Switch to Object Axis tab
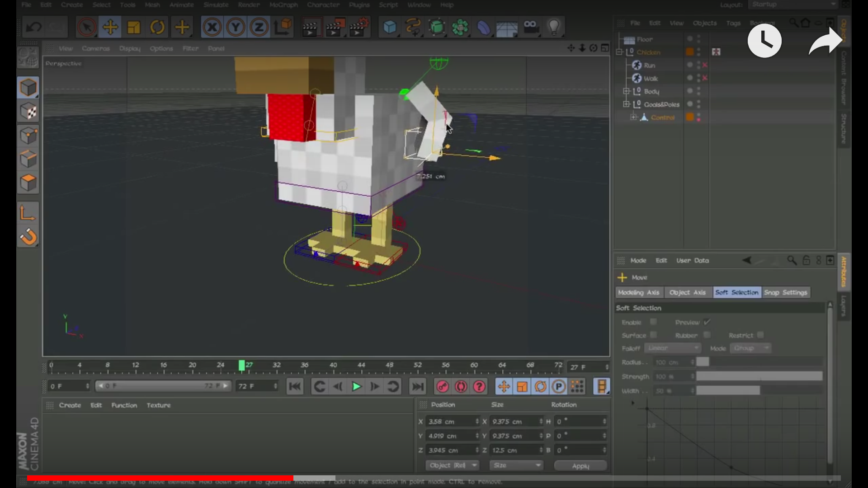Viewport: 868px width, 488px height. click(687, 292)
